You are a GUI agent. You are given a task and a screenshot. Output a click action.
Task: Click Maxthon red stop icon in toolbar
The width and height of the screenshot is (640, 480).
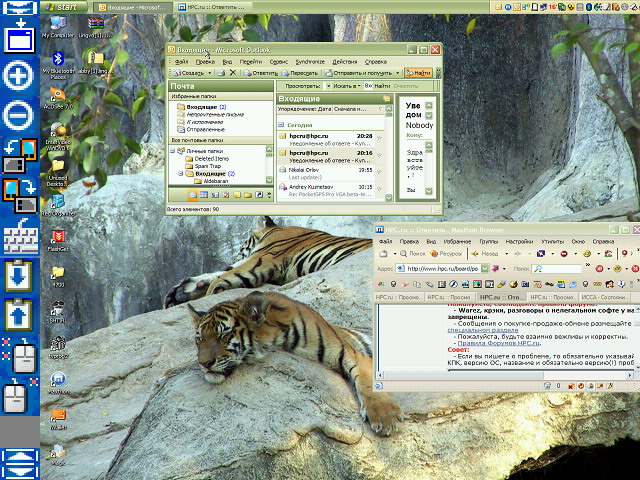point(564,254)
